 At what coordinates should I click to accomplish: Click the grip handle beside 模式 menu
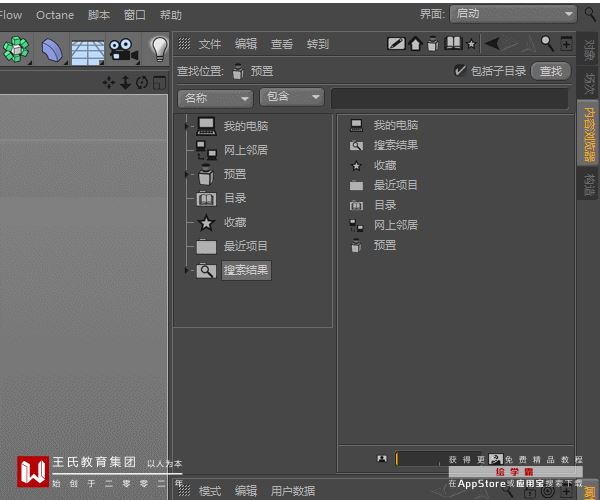tap(184, 490)
